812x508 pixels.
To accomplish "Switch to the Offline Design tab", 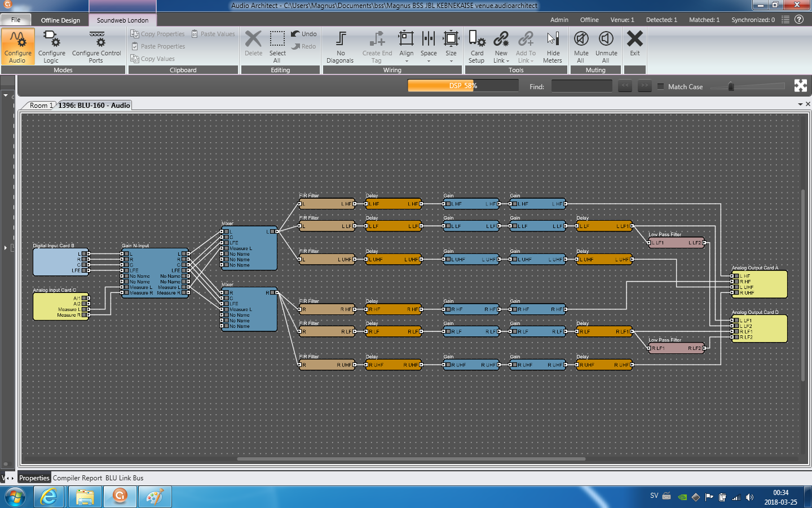I will [x=60, y=20].
